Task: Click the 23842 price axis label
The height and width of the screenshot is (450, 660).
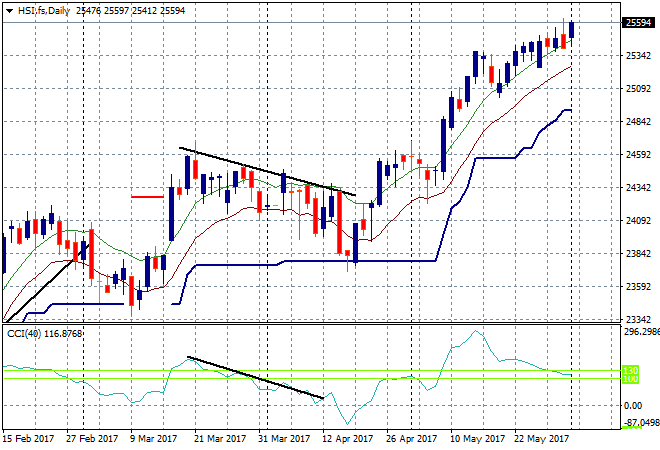Action: click(x=639, y=253)
